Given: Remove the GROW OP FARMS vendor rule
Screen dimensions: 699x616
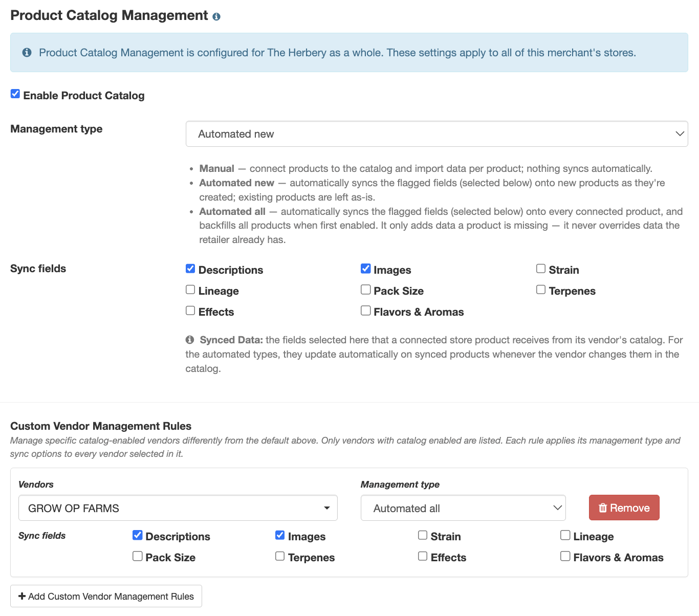Looking at the screenshot, I should point(624,508).
